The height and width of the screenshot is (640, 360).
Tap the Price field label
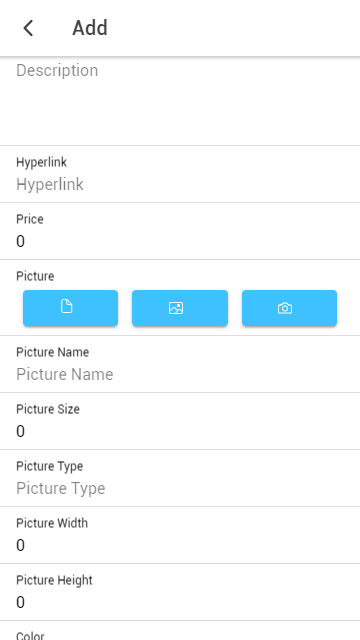pos(30,219)
